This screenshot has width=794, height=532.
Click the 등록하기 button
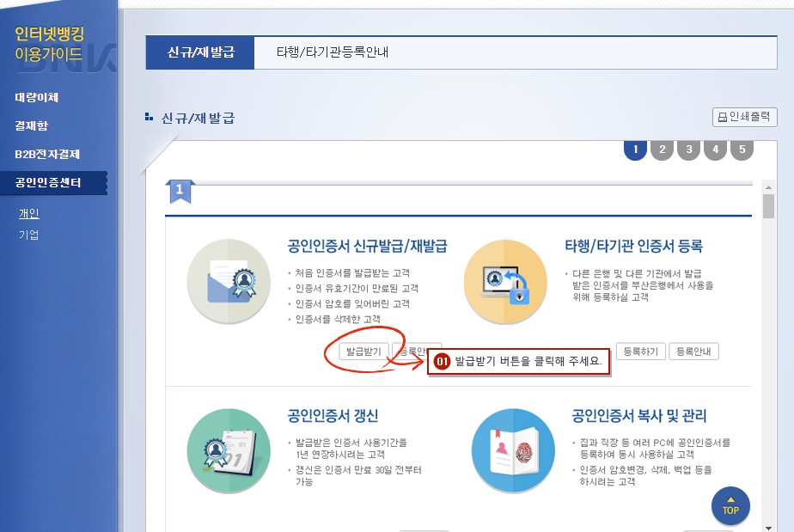(x=640, y=352)
